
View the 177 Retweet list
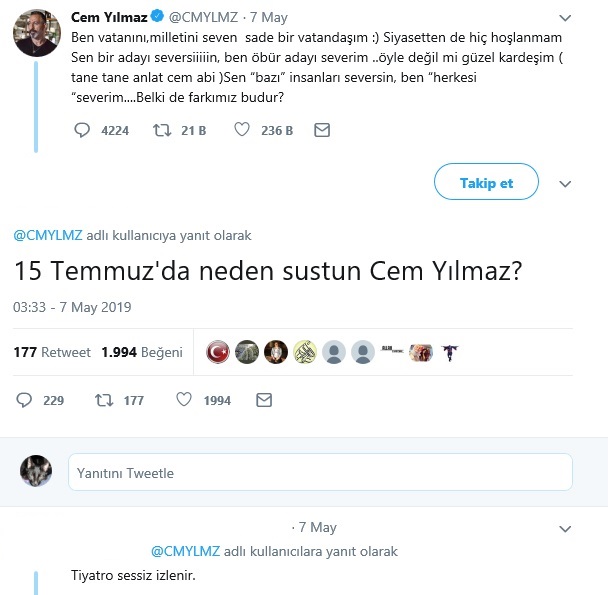point(52,353)
